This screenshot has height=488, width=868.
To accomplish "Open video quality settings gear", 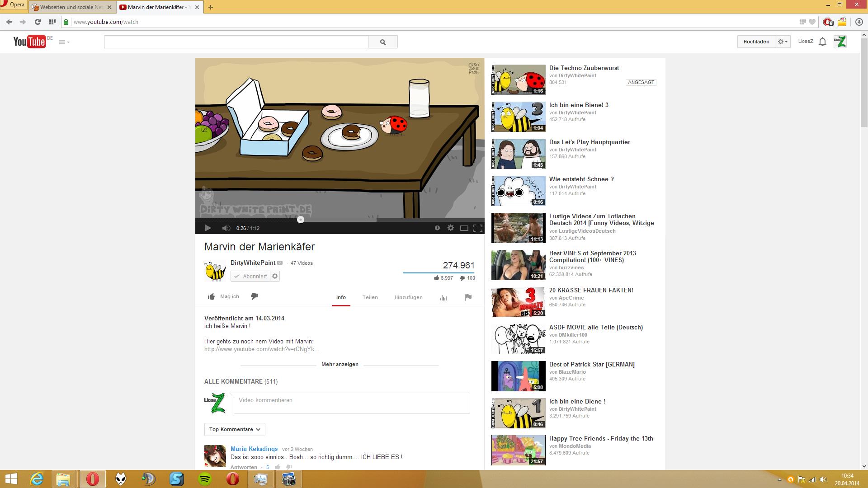I will coord(451,228).
